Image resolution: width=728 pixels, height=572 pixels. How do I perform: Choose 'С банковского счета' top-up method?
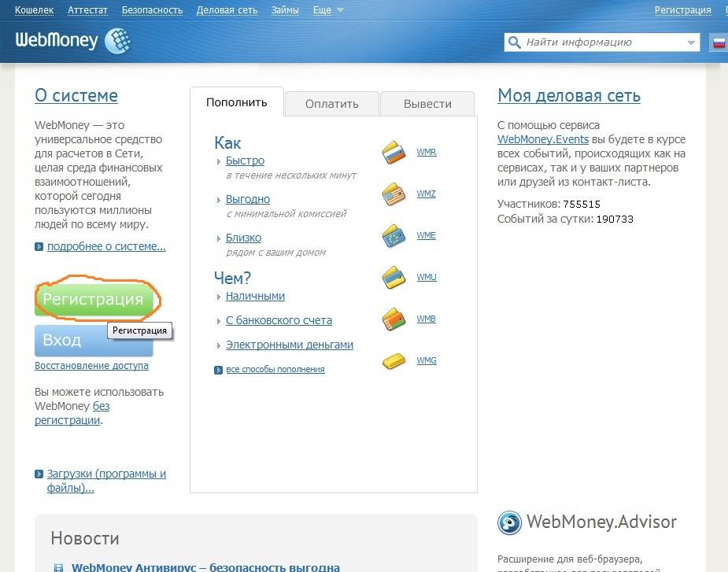point(279,320)
